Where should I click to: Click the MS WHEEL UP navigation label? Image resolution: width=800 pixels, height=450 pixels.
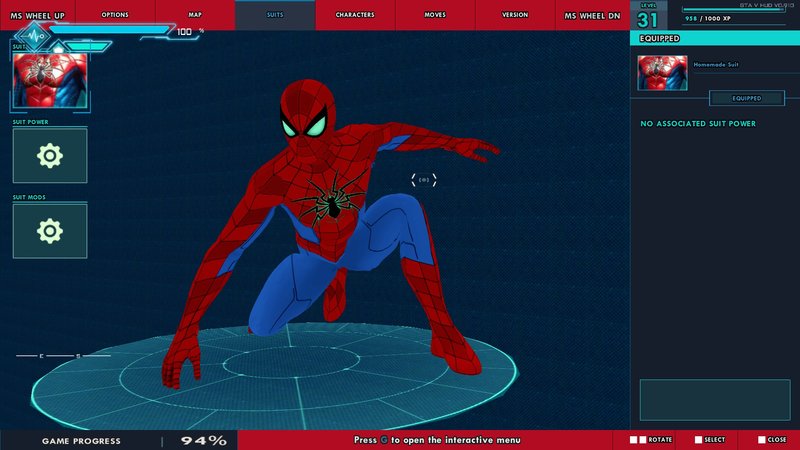37,16
